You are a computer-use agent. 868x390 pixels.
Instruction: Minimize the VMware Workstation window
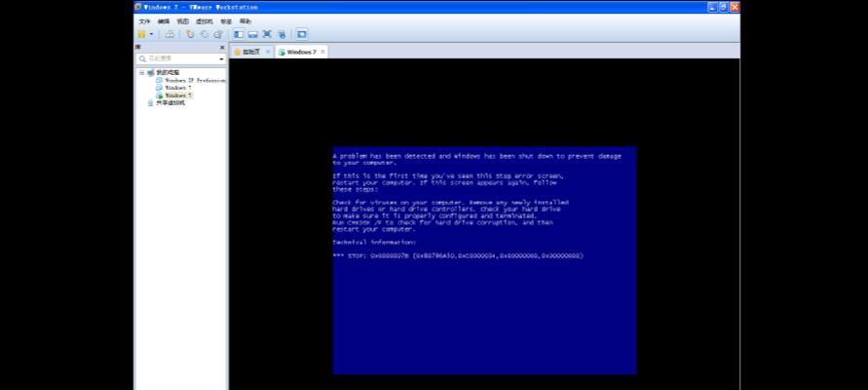[x=713, y=7]
